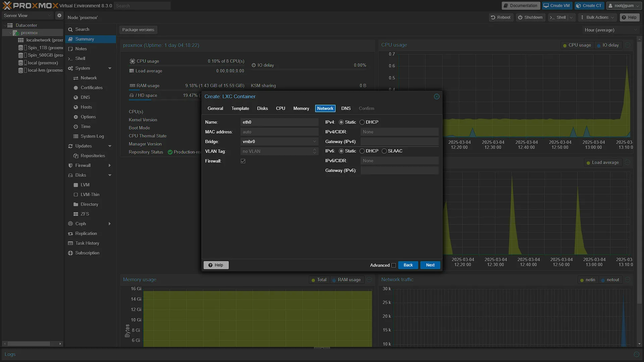644x362 pixels.
Task: Select IPv6 Static radio button
Action: (341, 151)
